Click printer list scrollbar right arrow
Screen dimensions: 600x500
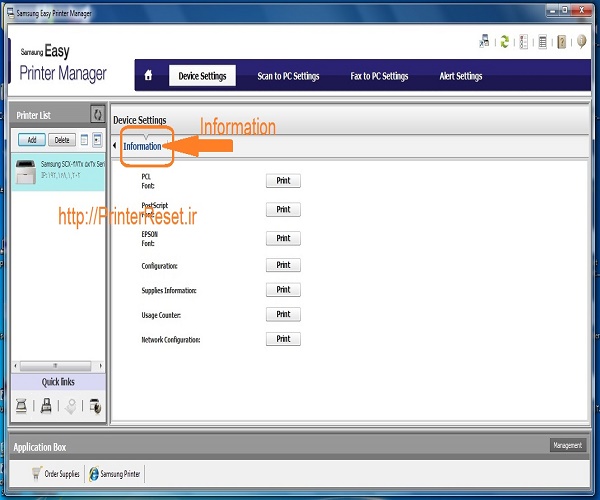pos(101,366)
